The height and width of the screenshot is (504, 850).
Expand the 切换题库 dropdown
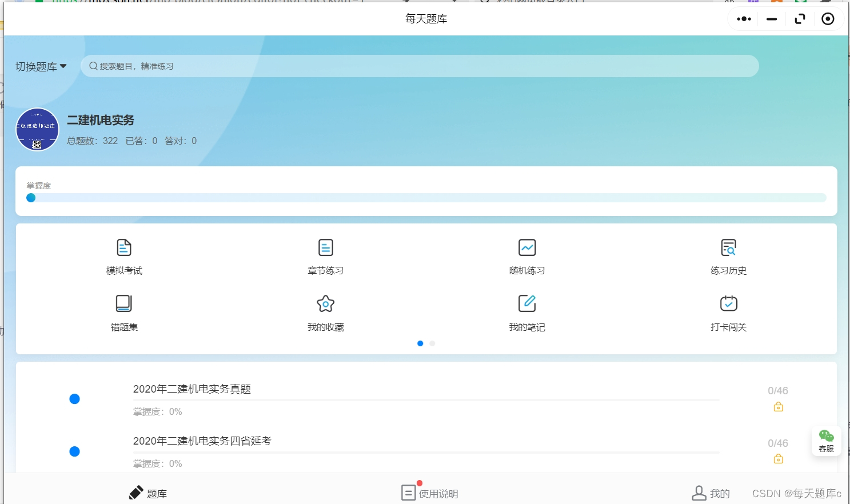(41, 66)
